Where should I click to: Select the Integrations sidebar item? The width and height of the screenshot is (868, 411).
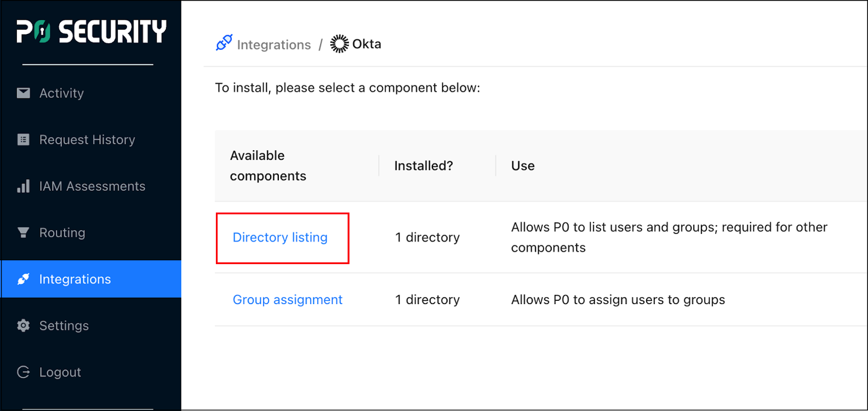[91, 279]
